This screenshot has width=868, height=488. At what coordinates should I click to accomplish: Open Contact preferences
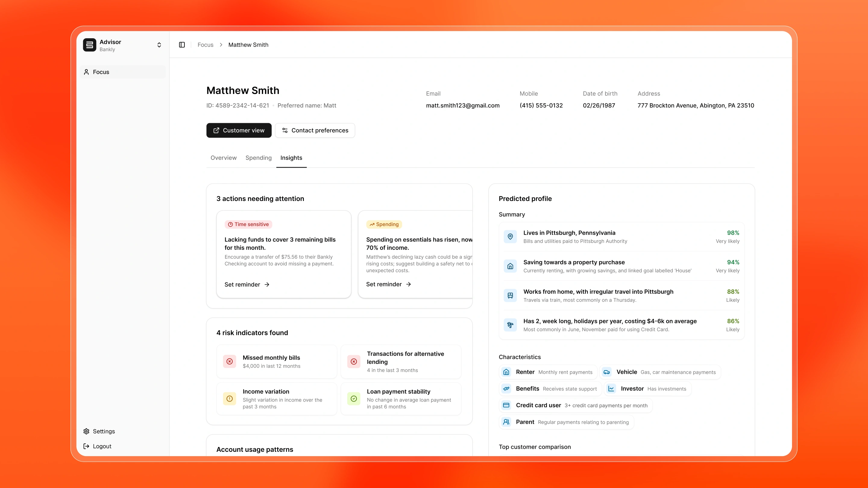(315, 130)
